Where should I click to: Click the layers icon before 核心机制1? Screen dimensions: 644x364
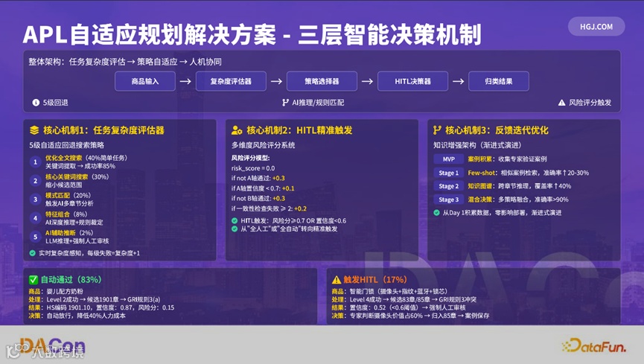click(34, 130)
